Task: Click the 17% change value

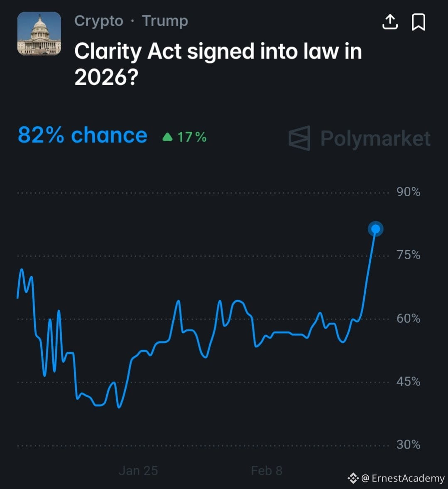Action: (x=192, y=137)
